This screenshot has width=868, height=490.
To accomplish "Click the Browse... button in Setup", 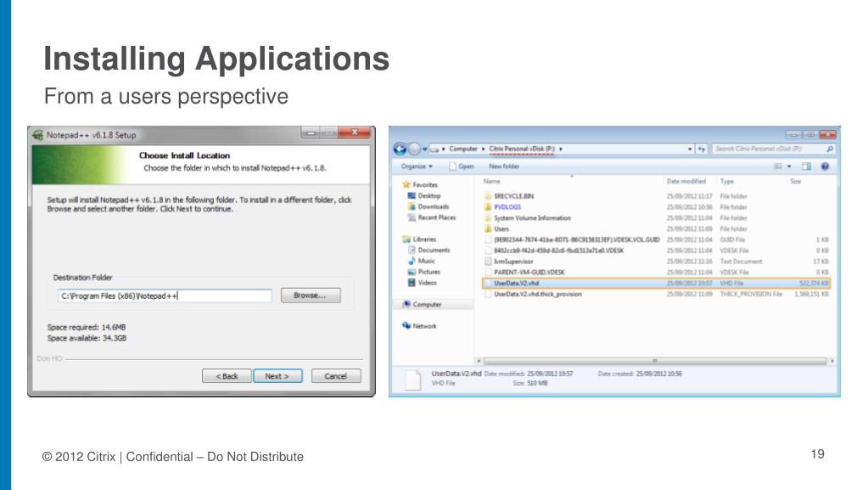I will [x=310, y=296].
